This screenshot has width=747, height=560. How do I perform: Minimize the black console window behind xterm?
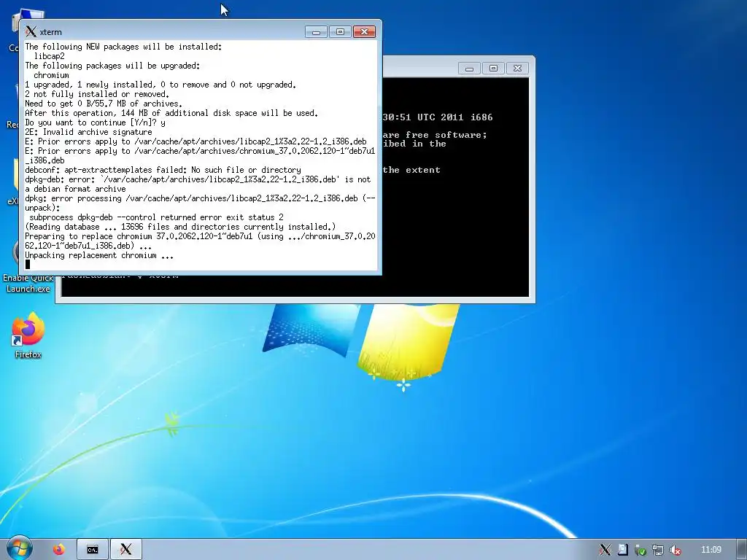(469, 68)
